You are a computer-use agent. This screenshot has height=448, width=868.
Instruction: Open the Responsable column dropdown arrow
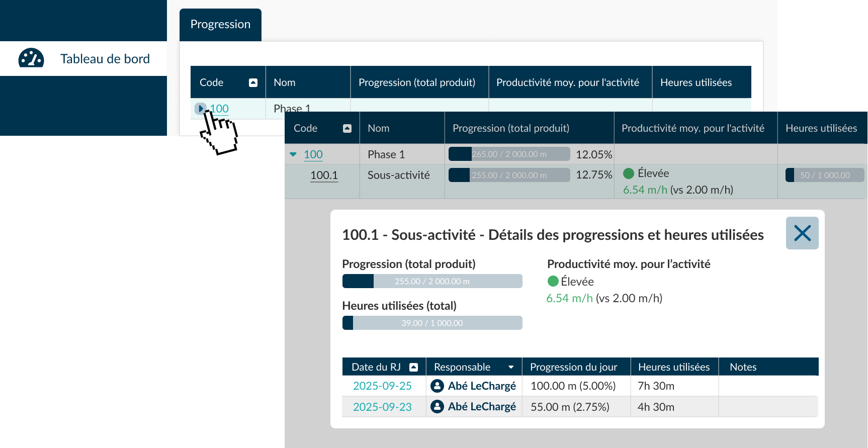point(511,367)
